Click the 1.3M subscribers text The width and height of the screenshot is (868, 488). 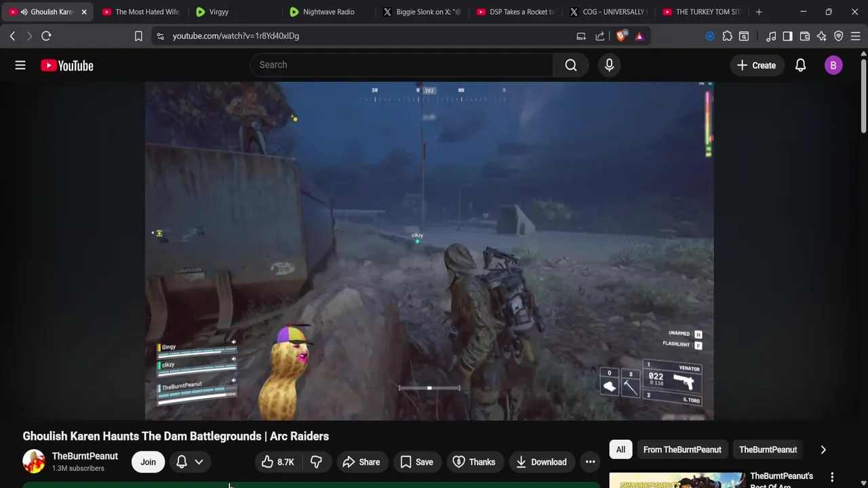tap(78, 468)
